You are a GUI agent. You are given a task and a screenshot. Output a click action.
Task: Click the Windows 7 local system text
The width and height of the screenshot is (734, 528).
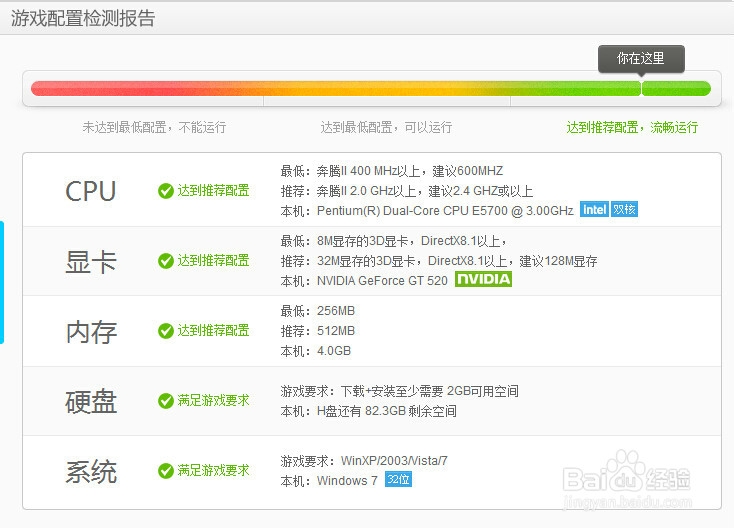pyautogui.click(x=347, y=481)
